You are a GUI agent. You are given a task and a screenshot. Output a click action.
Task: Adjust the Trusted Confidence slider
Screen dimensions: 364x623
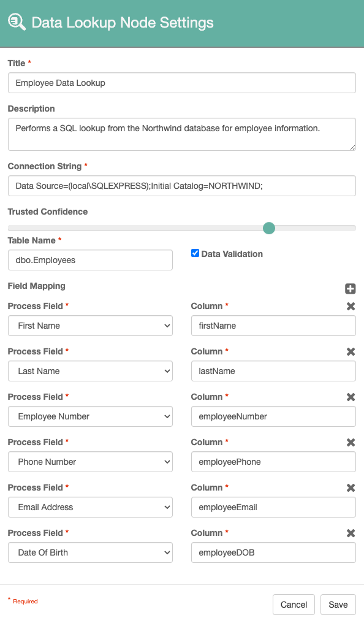268,227
